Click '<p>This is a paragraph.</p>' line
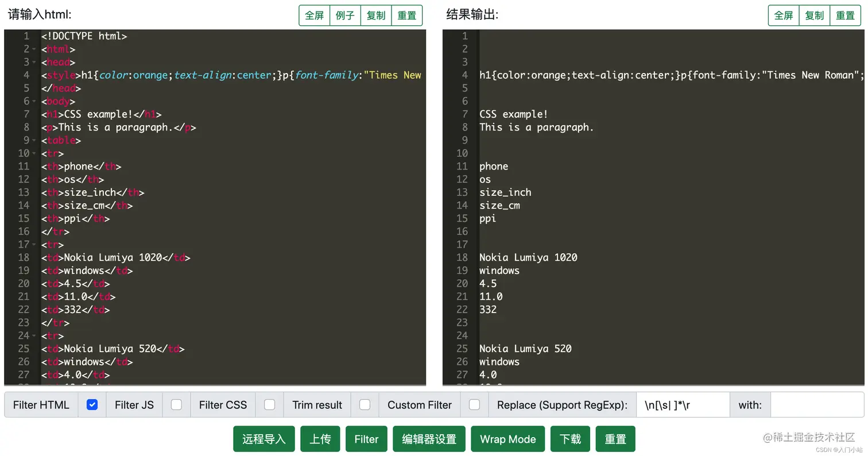This screenshot has height=456, width=868. pos(119,127)
